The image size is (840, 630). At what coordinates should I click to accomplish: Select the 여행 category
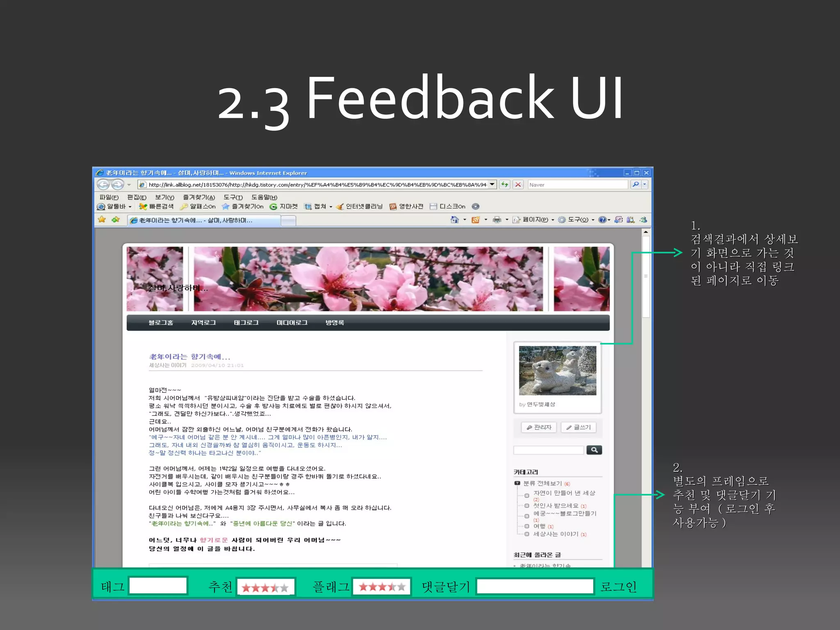[539, 526]
